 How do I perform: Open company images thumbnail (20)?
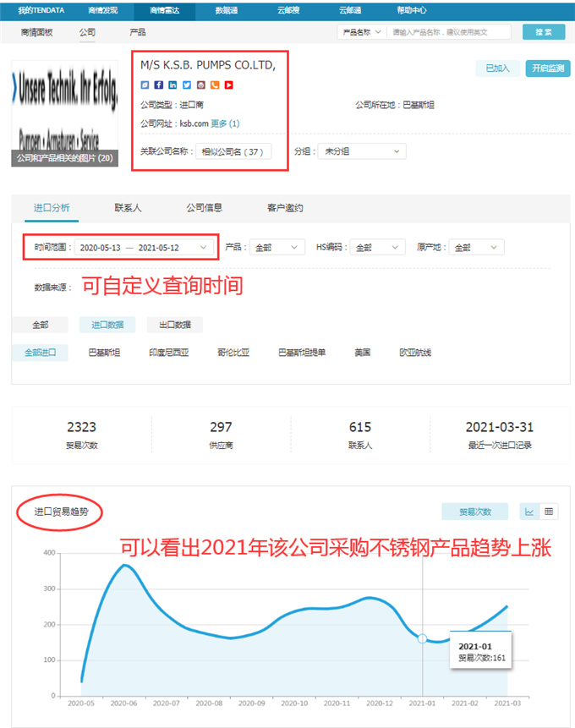pos(64,113)
